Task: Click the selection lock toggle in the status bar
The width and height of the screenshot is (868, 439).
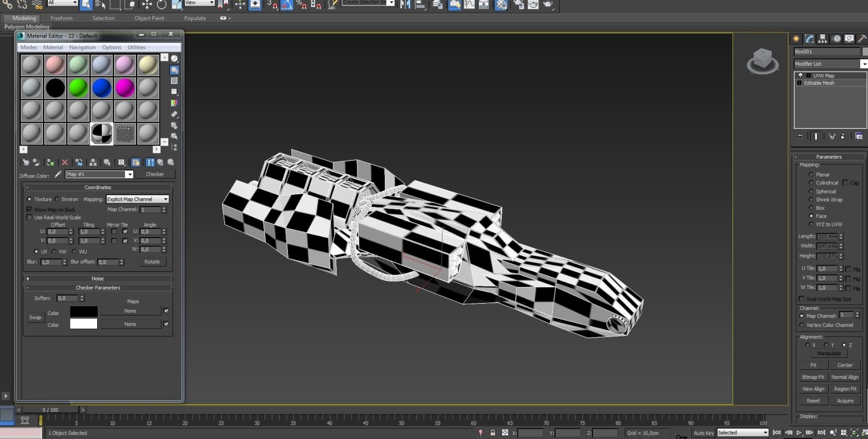Action: (x=492, y=433)
